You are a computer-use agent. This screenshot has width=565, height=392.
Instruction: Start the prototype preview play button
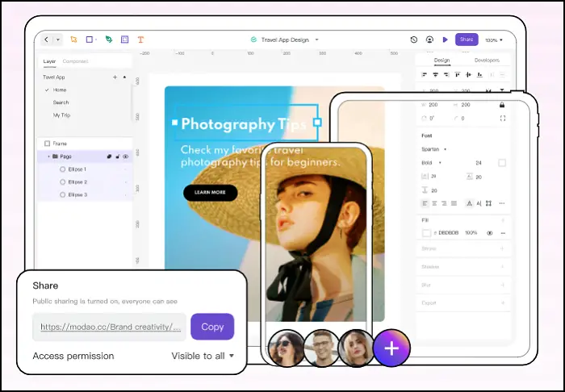[x=446, y=40]
